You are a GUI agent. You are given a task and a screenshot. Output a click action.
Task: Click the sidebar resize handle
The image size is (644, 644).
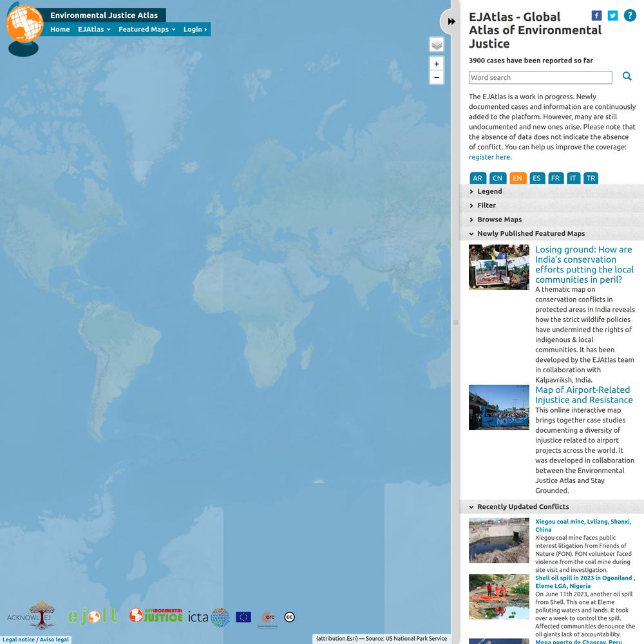[455, 323]
